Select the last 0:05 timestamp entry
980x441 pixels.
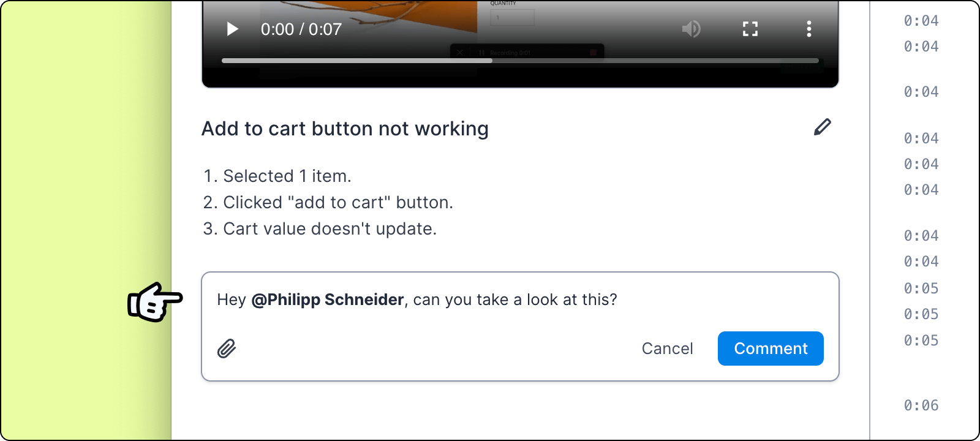[x=921, y=341]
